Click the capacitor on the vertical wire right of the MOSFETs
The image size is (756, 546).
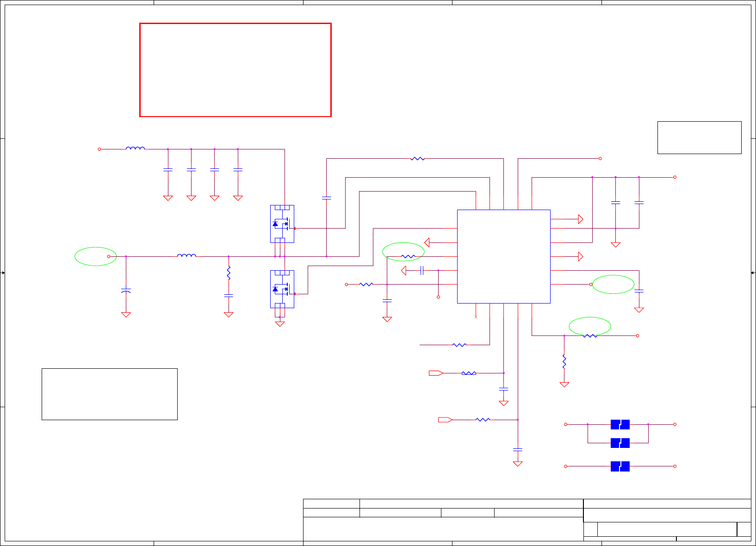326,198
